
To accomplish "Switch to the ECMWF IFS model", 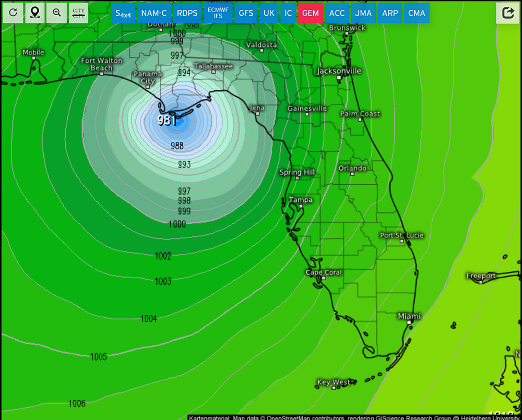I will pos(218,14).
